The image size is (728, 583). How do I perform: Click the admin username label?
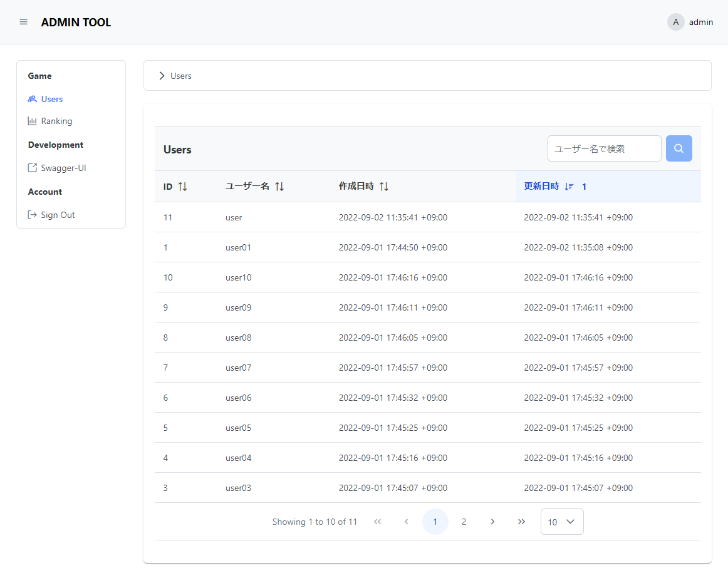(700, 23)
